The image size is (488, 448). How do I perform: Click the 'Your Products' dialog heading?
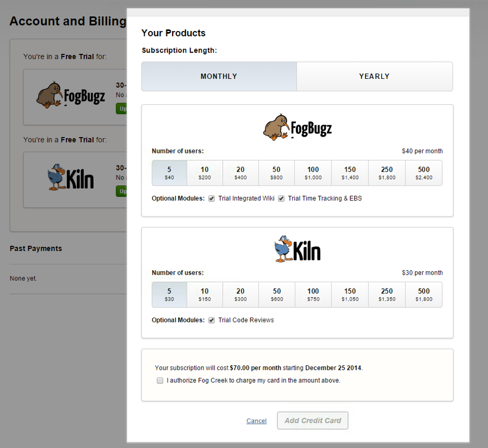coord(174,33)
